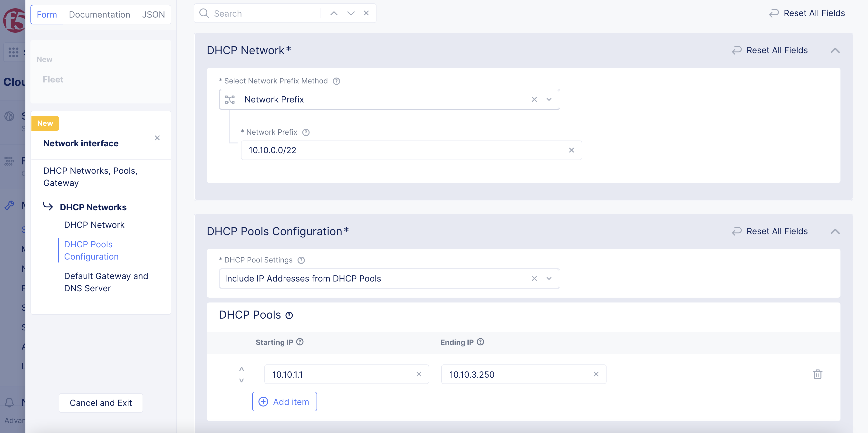Jump to next search result arrow
Viewport: 868px width, 433px height.
tap(351, 13)
